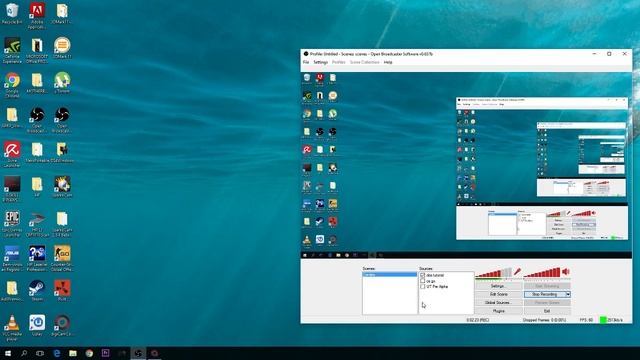Select the HP LaserJet Professional shortcut
640x360 pixels.
coord(37,258)
